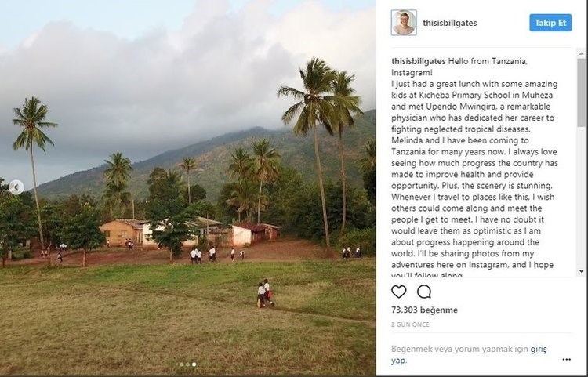Click the comment speech bubble icon
The height and width of the screenshot is (377, 588).
tap(424, 292)
